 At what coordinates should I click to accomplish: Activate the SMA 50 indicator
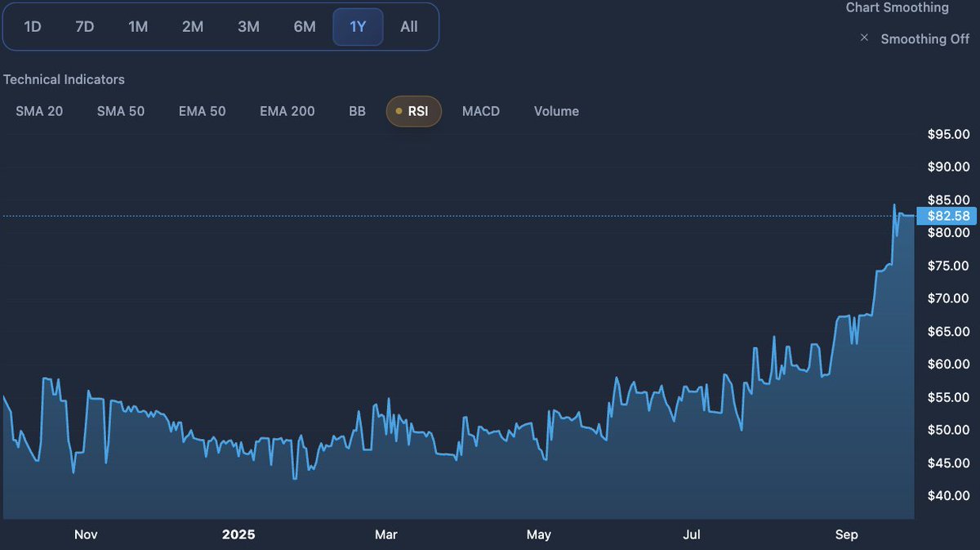[121, 111]
